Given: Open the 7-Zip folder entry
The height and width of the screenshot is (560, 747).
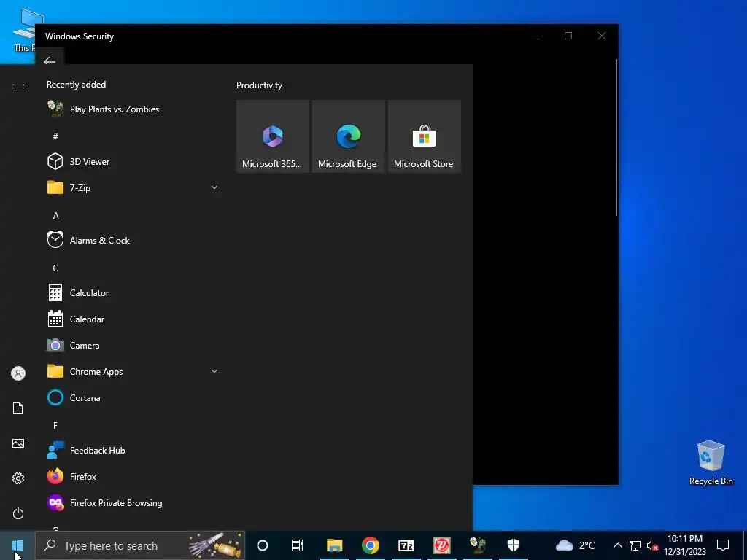Looking at the screenshot, I should point(133,187).
